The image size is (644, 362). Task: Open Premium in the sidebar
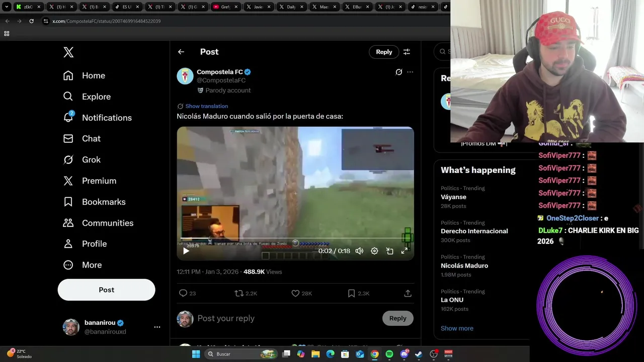(x=90, y=181)
